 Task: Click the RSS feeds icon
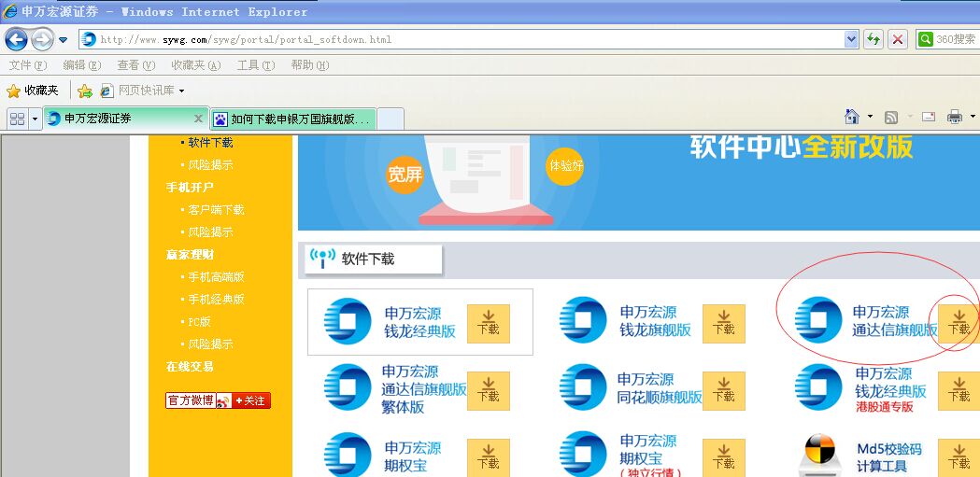(891, 117)
